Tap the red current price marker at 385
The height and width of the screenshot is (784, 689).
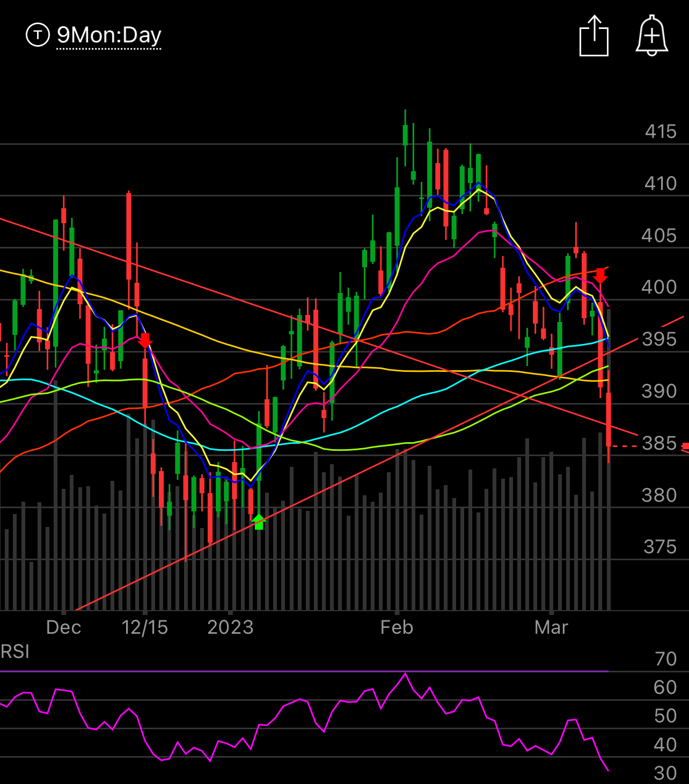(x=686, y=446)
